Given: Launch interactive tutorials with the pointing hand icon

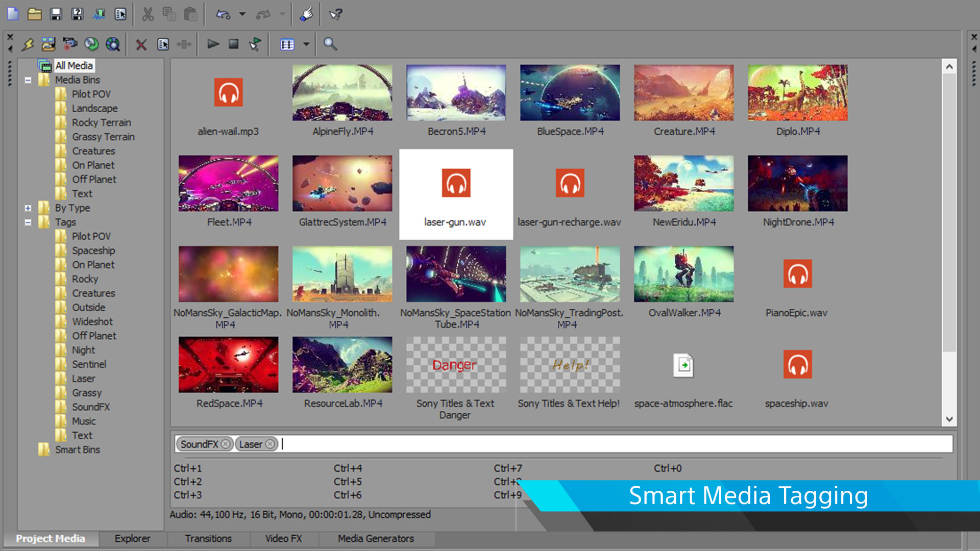Looking at the screenshot, I should click(x=306, y=14).
